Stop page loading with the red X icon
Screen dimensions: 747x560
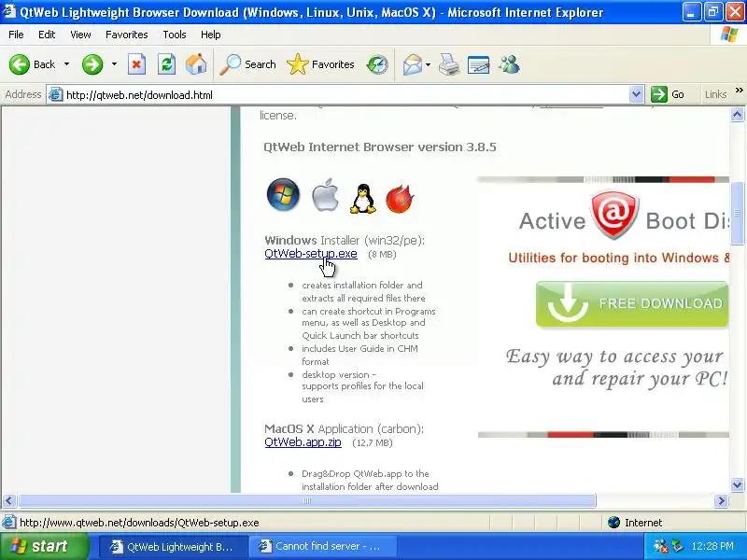(136, 64)
